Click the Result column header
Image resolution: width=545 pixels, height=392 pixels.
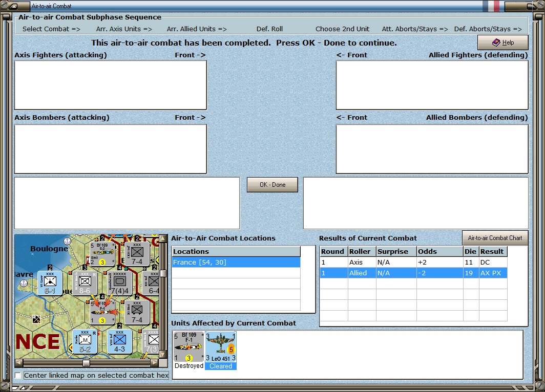[493, 251]
